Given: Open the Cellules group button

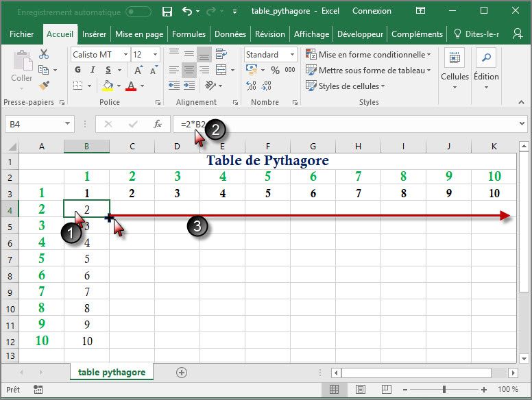Looking at the screenshot, I should [x=455, y=69].
